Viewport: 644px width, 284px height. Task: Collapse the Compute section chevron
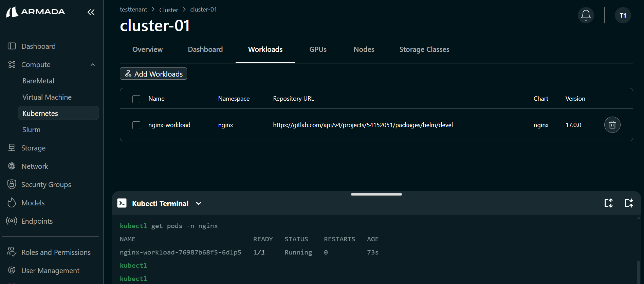point(93,65)
